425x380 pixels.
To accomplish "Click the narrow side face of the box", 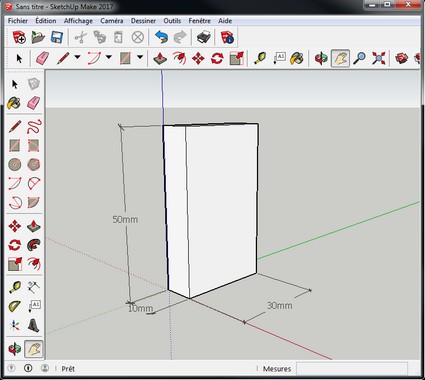I will click(176, 210).
